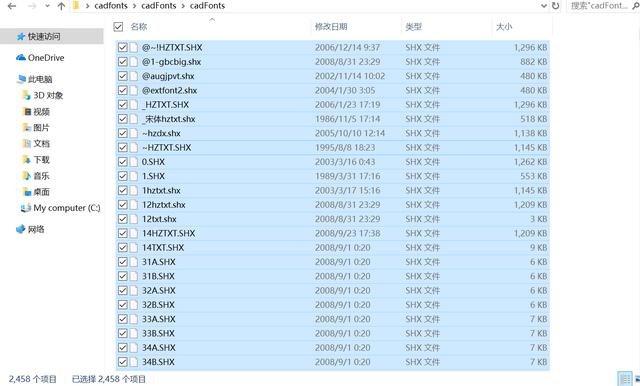Sort by the 大小 column header
Screen dimensions: 640x386
[504, 27]
